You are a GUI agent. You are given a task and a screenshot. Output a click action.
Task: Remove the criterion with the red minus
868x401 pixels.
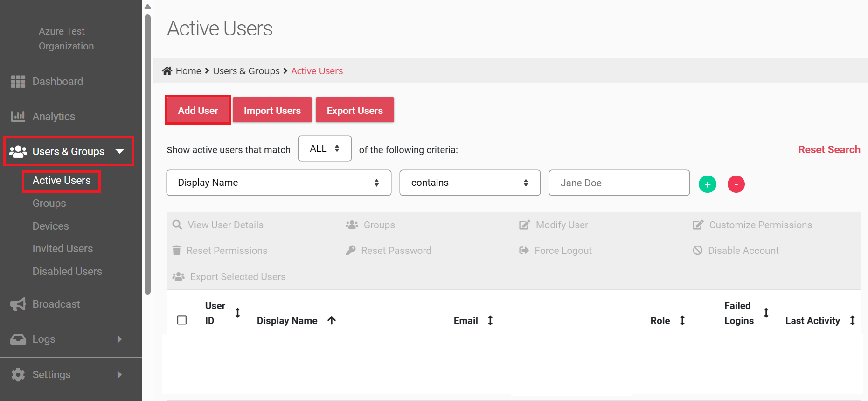[x=736, y=184]
